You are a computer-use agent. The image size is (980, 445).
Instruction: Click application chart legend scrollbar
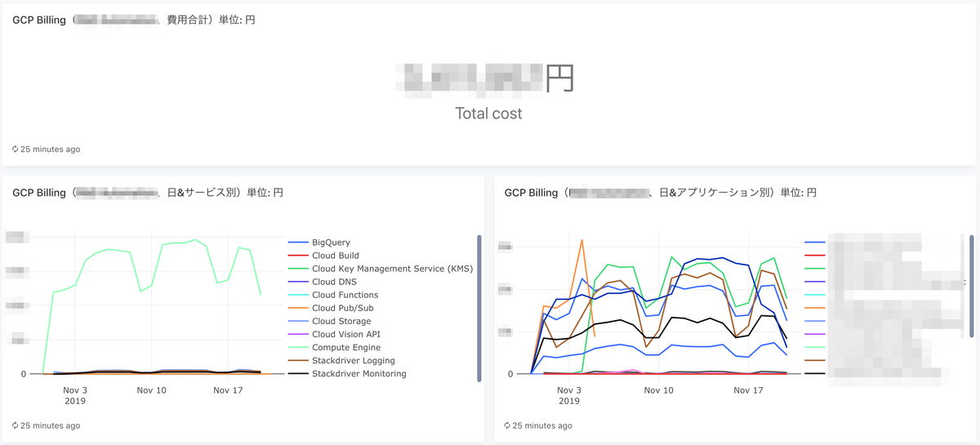coord(970,287)
